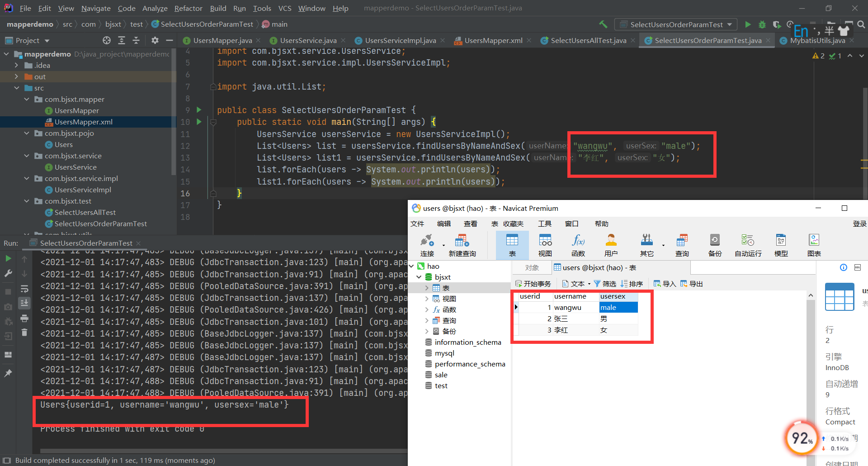Open run configuration dropdown SelectUsersOrderParamTest
This screenshot has width=868, height=466.
pyautogui.click(x=676, y=24)
